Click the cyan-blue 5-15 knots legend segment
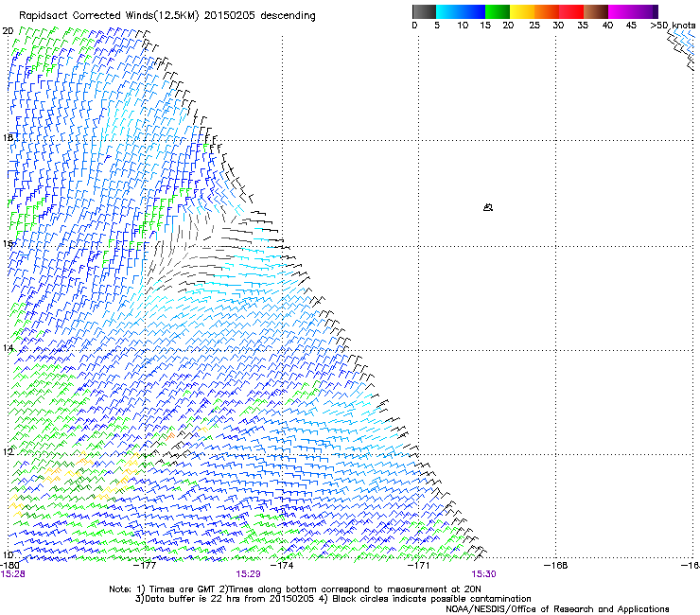 tap(461, 11)
